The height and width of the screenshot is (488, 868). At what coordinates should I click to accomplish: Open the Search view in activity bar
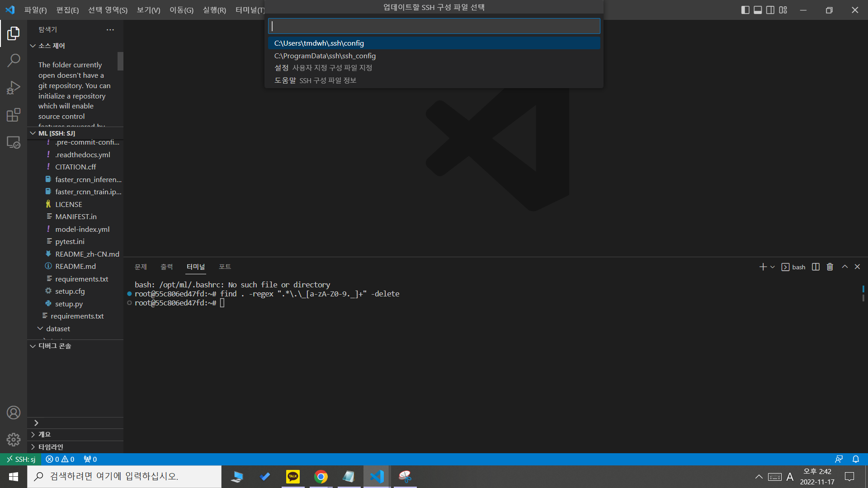pos(14,60)
